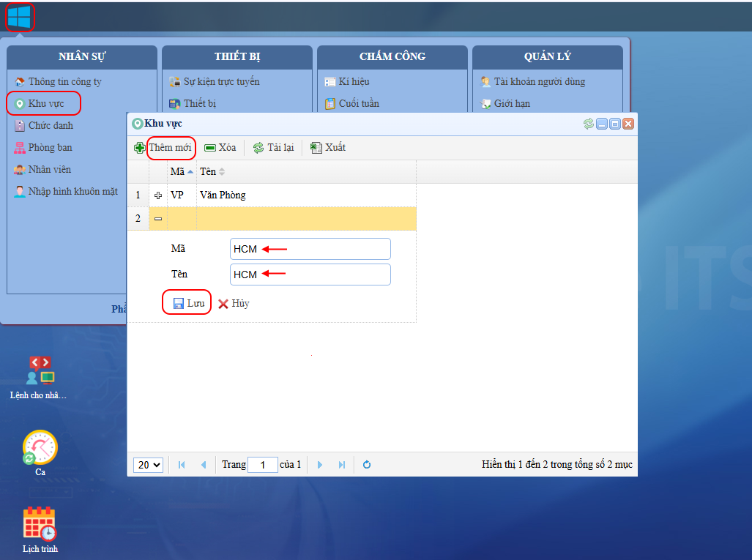Add a new area with Thêm mới

click(163, 148)
